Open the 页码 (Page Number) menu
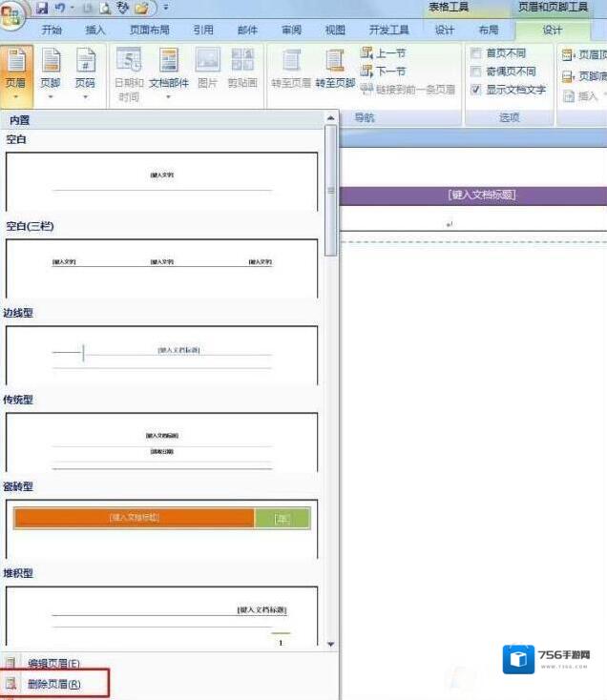Screen dimensions: 607x700 [85, 72]
